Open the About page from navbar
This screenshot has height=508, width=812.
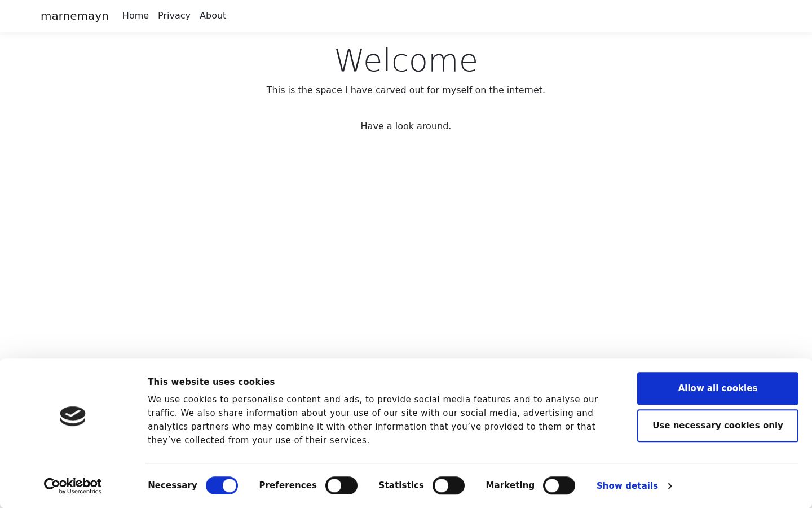[x=213, y=16]
